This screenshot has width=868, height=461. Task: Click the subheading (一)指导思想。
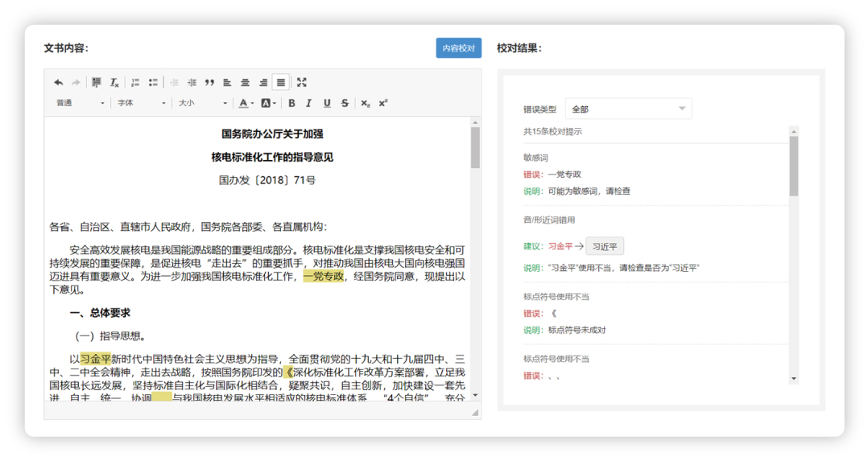point(110,336)
